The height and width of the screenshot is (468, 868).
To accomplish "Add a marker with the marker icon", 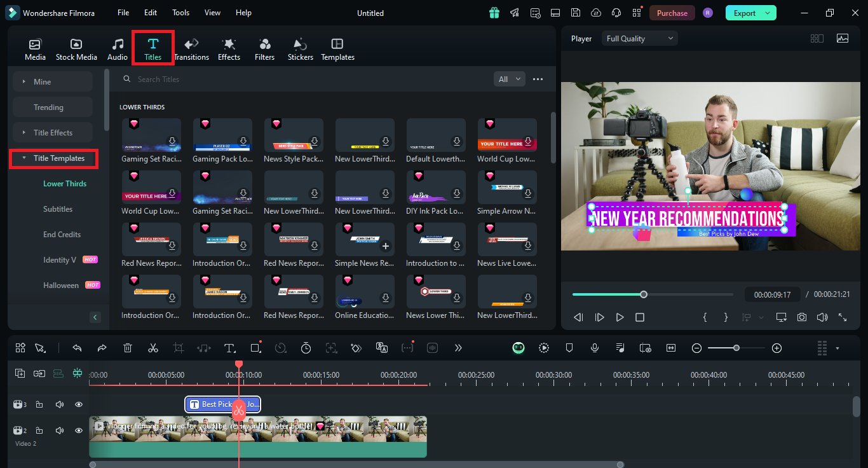I will (x=569, y=348).
